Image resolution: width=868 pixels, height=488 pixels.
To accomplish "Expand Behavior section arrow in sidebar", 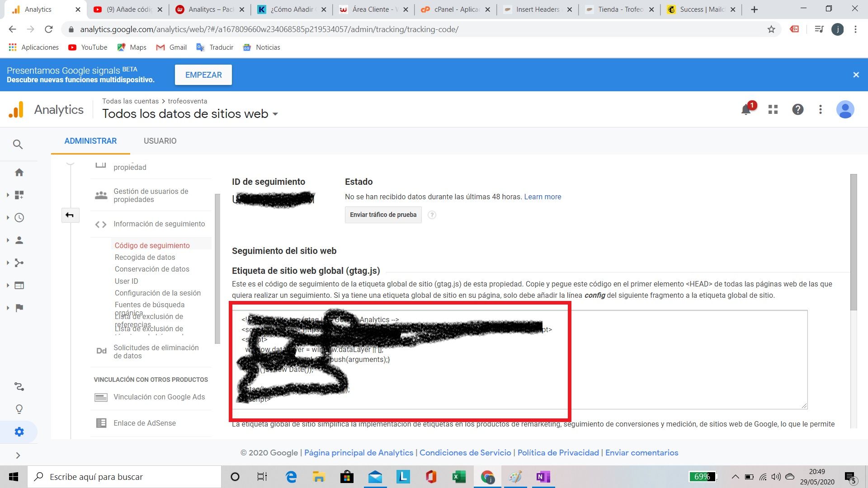I will [8, 286].
